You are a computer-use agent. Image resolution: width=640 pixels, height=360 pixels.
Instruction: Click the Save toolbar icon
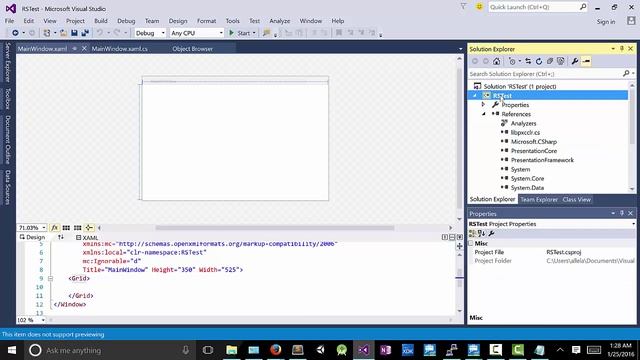[74, 33]
